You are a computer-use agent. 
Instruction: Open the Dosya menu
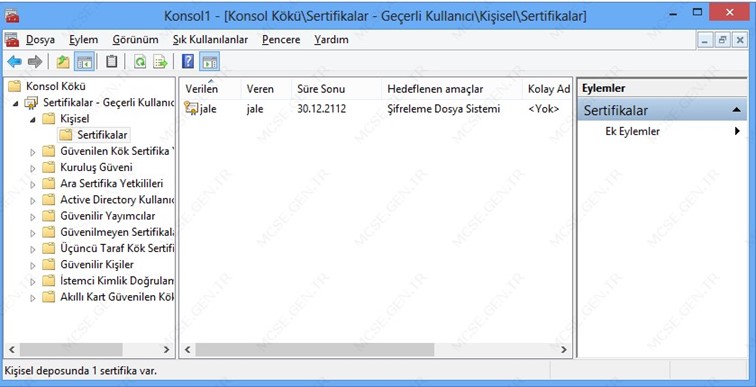click(x=40, y=40)
